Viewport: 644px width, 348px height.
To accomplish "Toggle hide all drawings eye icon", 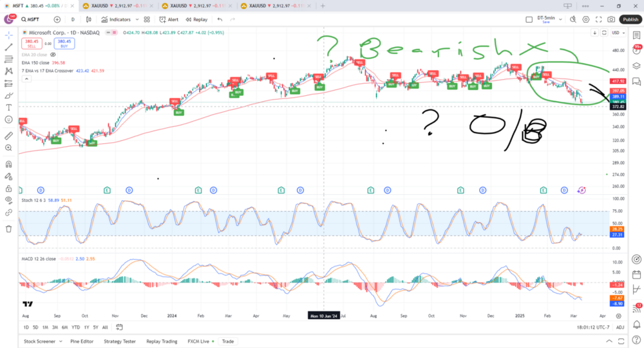I will point(8,200).
